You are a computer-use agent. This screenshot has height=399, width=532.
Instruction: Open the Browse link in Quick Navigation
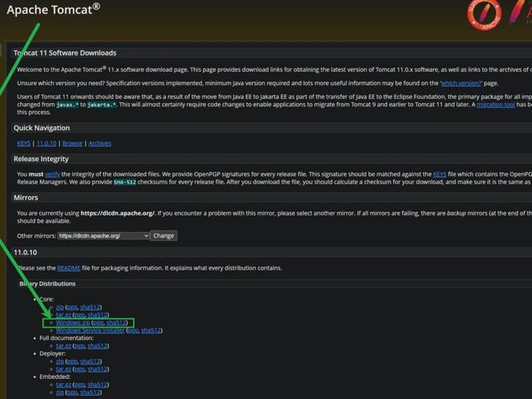click(72, 144)
